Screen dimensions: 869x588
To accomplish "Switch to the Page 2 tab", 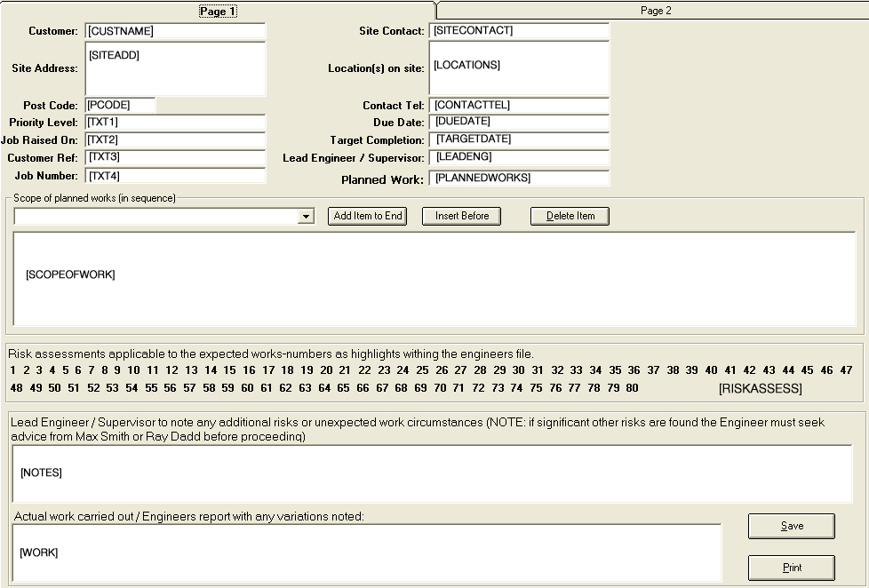I will pyautogui.click(x=656, y=11).
